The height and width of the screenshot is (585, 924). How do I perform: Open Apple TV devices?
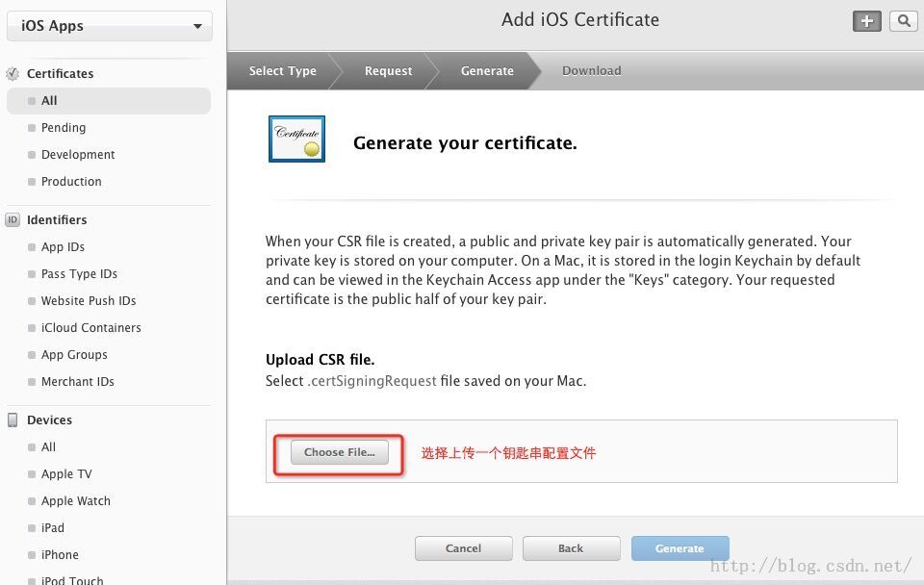click(x=66, y=474)
